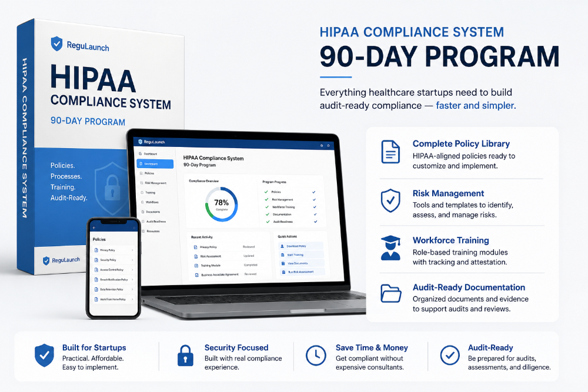Image resolution: width=588 pixels, height=392 pixels.
Task: Tap the back arrow on the phone screen
Action: tap(93, 227)
